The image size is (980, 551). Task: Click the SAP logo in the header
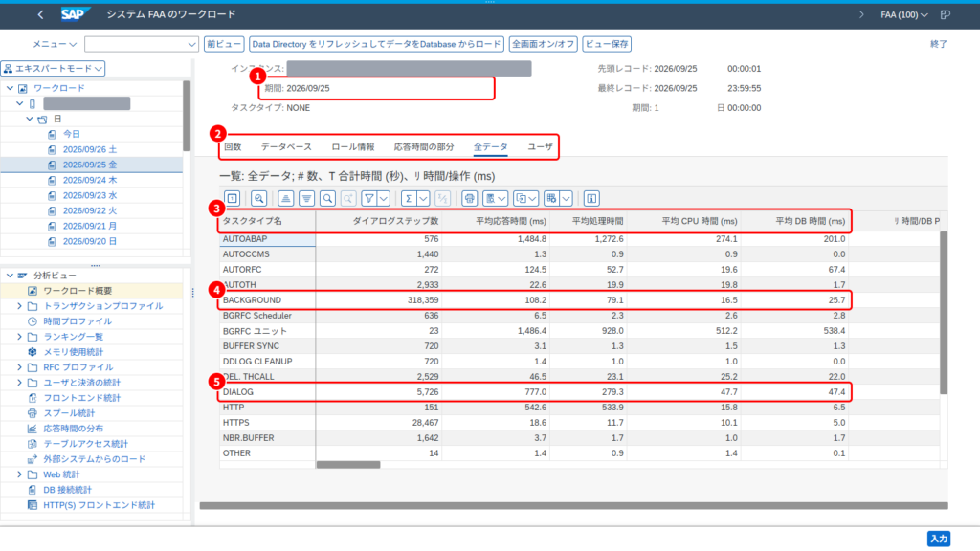75,14
